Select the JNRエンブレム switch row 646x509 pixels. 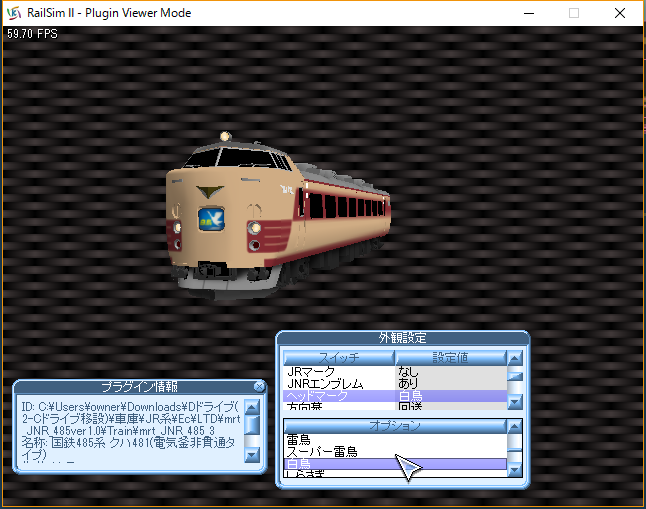tap(395, 384)
